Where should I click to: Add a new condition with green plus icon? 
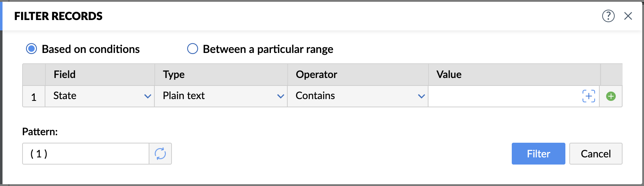pyautogui.click(x=611, y=96)
